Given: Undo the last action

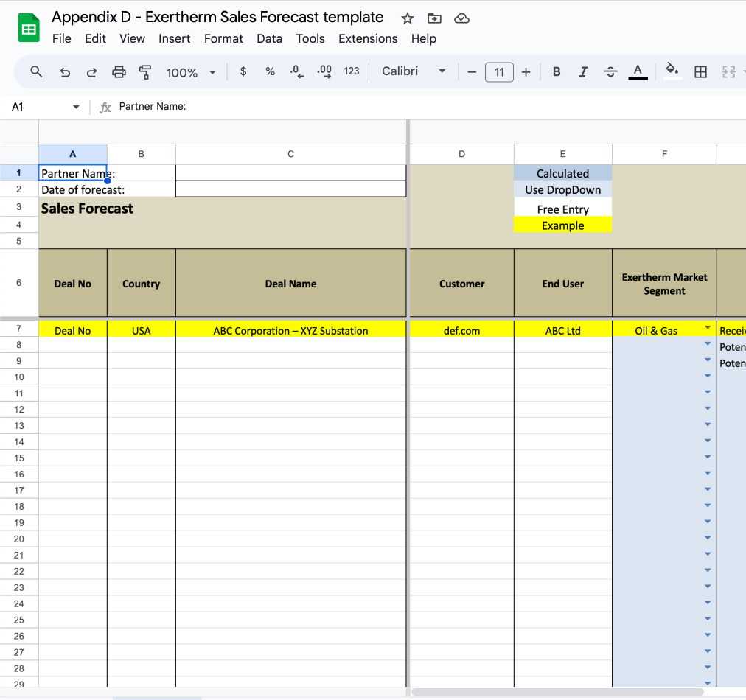Looking at the screenshot, I should 65,71.
